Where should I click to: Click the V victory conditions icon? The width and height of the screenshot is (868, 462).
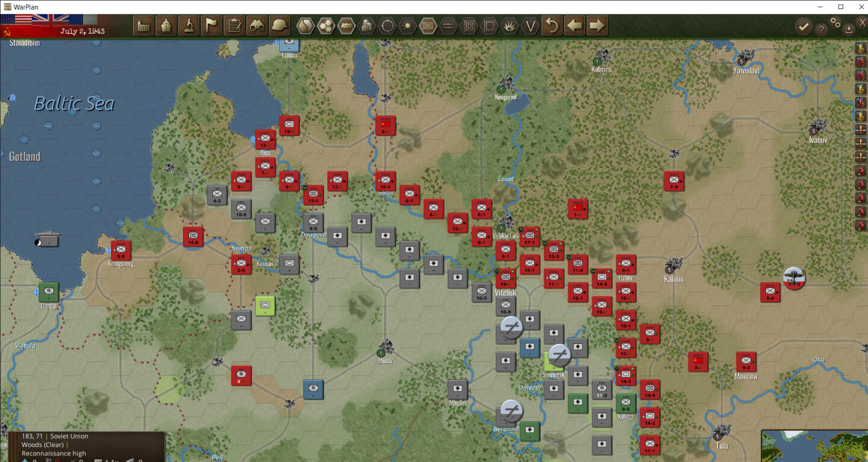pos(532,26)
